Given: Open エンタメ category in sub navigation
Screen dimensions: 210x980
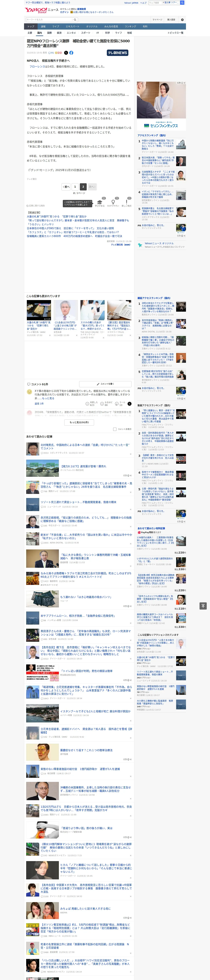Looking at the screenshot, I should (x=71, y=33).
